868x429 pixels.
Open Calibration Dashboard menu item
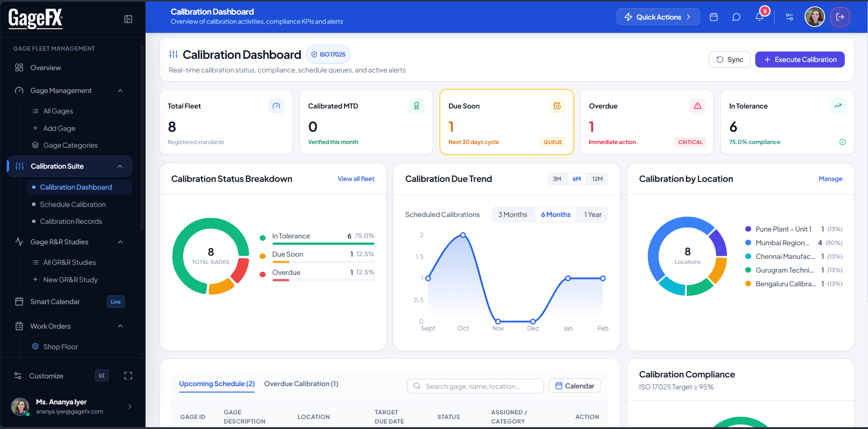79,187
